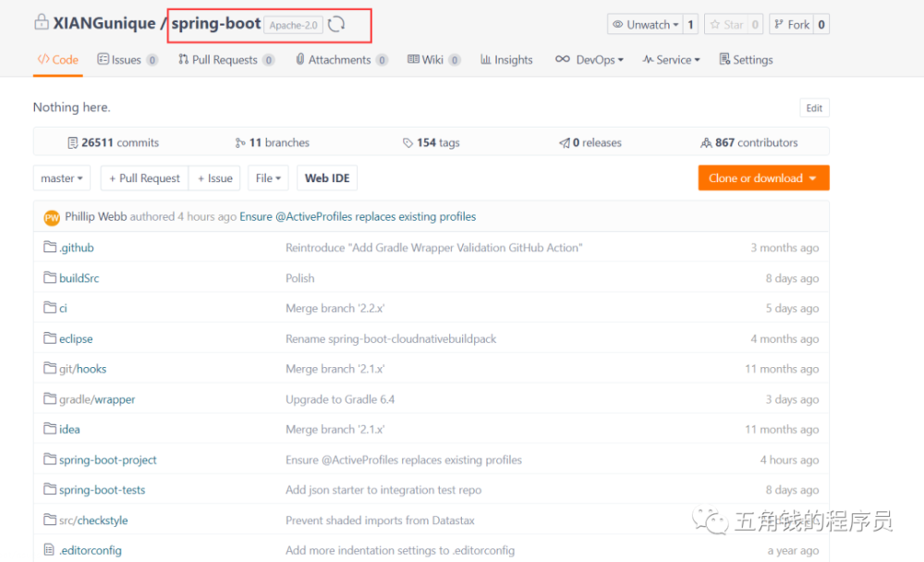Open the File dropdown
The image size is (924, 562).
click(268, 178)
